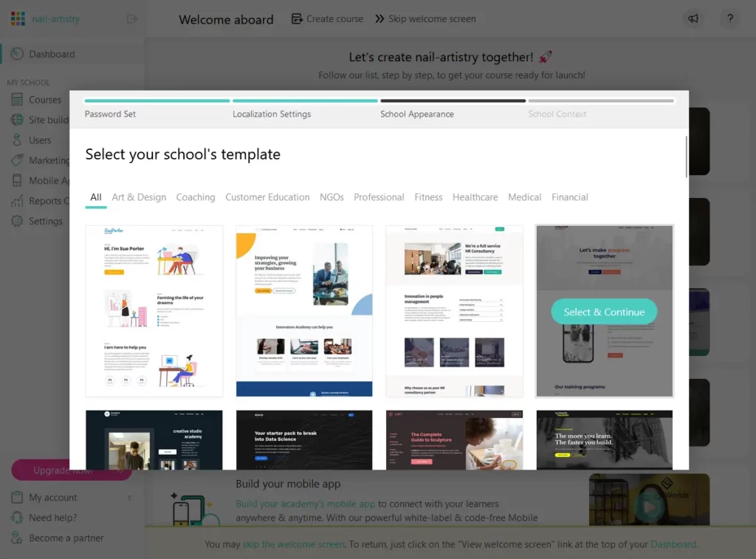Open announcements with the megaphone icon
This screenshot has width=756, height=559.
click(693, 18)
